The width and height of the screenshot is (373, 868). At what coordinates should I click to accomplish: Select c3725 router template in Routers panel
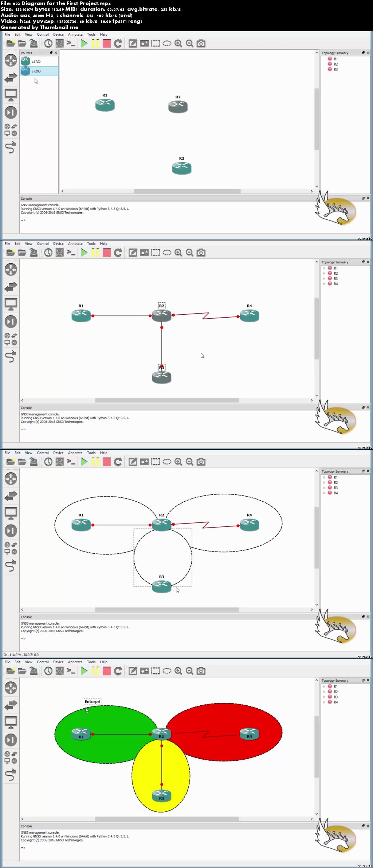[x=39, y=61]
